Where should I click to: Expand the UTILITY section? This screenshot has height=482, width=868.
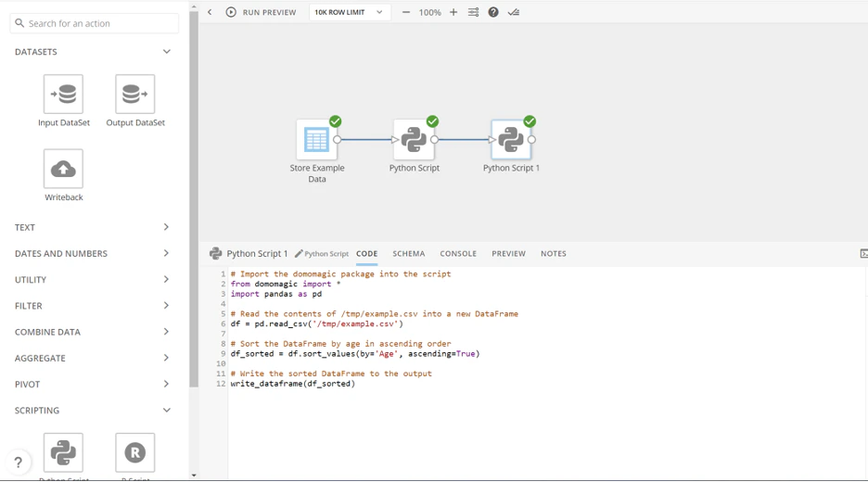tap(166, 279)
